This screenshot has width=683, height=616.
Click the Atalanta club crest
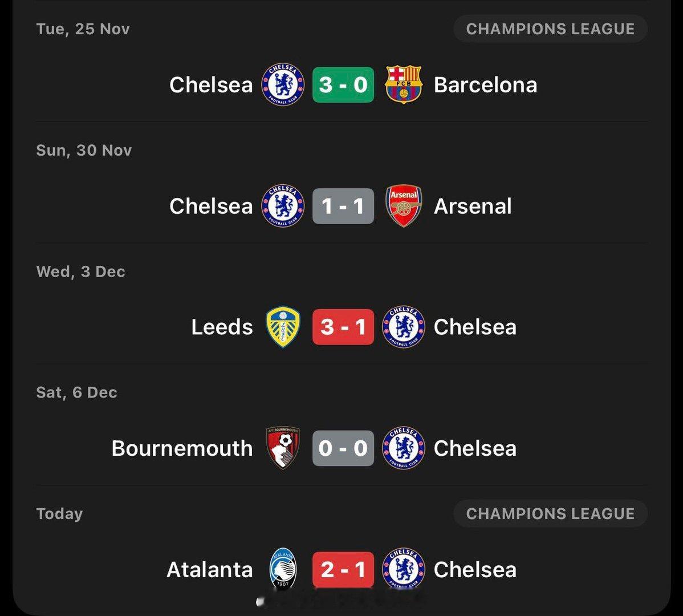[x=283, y=569]
